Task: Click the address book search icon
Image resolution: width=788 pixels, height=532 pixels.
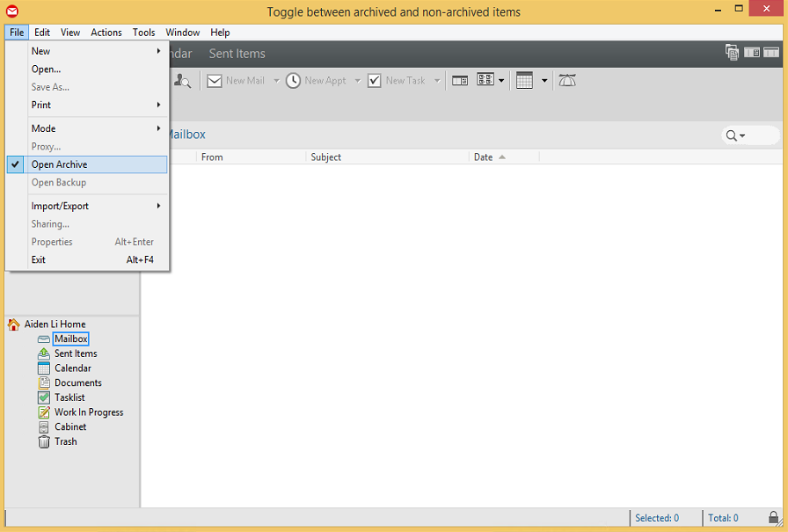Action: click(x=183, y=81)
